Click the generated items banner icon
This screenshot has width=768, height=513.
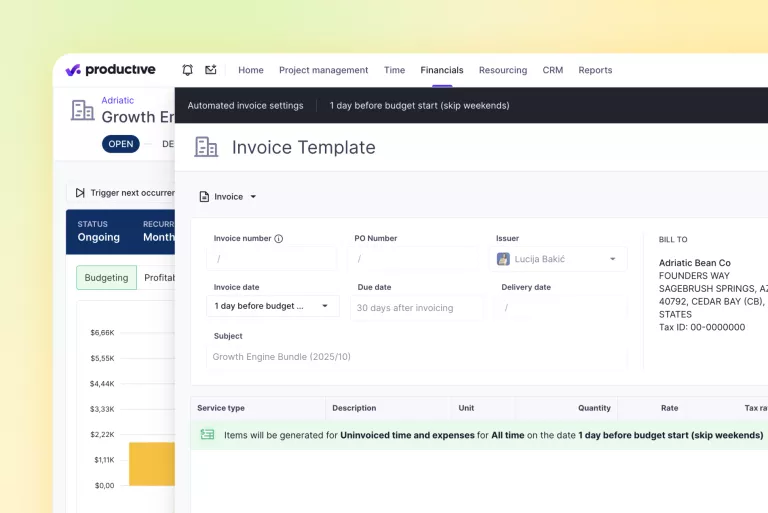pyautogui.click(x=207, y=435)
